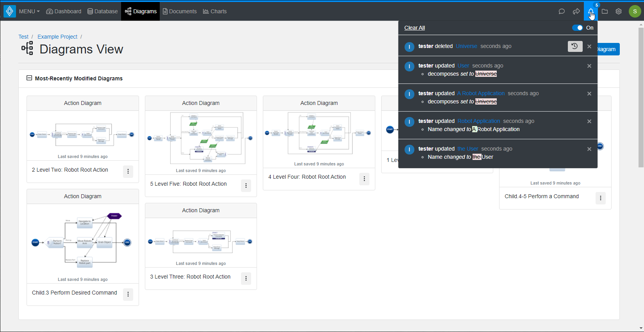
Task: Open the MENU dropdown
Action: pos(29,11)
